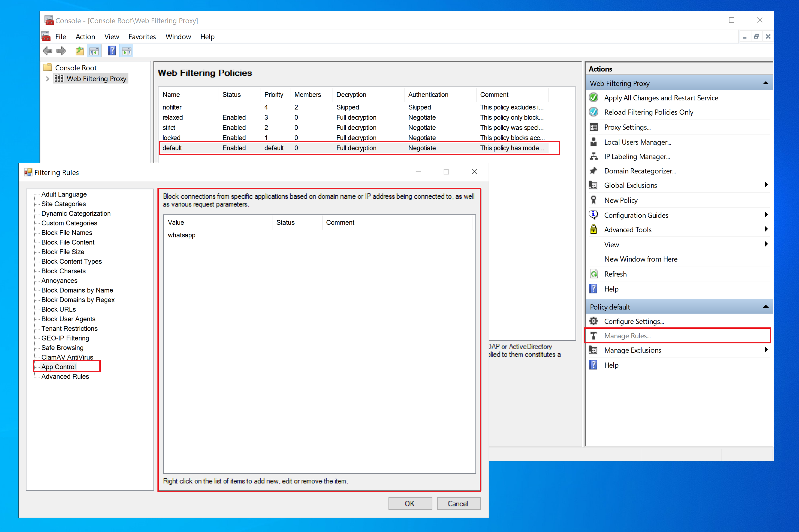Select the whatsapp entry in App Control list
Screen dimensions: 799x532
click(x=181, y=235)
